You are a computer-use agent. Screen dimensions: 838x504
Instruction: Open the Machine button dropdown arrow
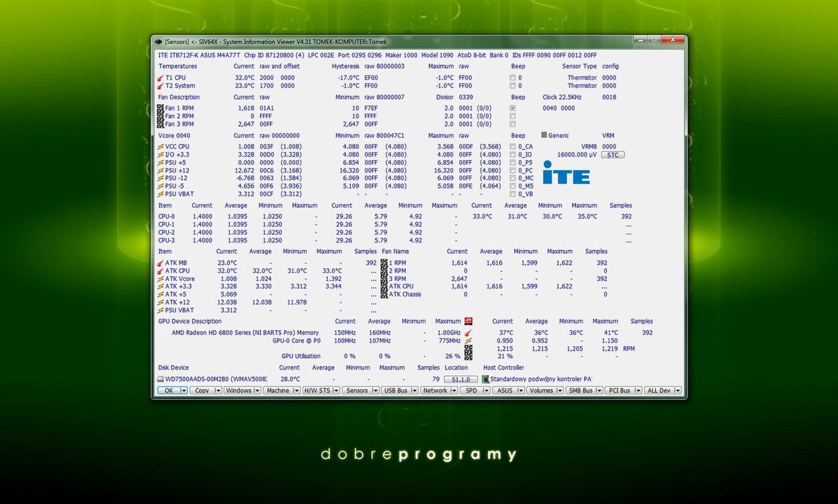(297, 390)
